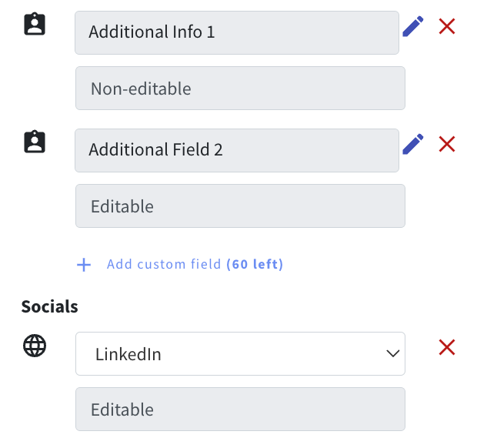Select the LinkedIn text in social dropdown
477x448 pixels.
128,354
